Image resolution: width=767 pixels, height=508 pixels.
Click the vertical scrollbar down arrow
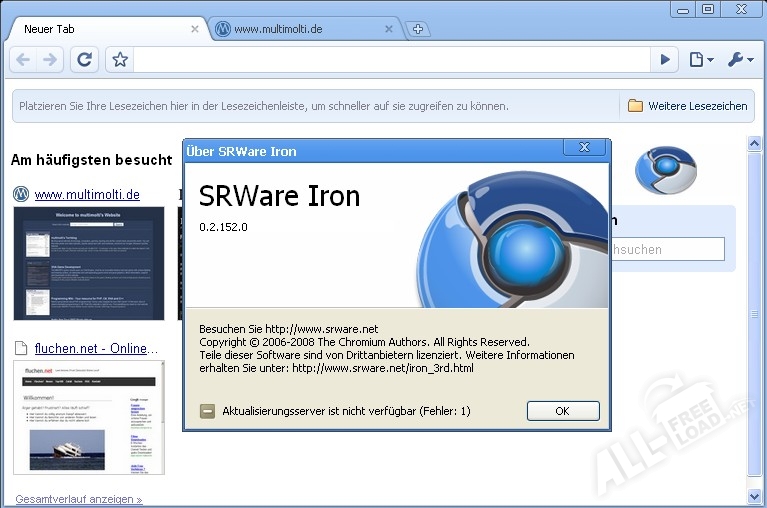click(754, 496)
